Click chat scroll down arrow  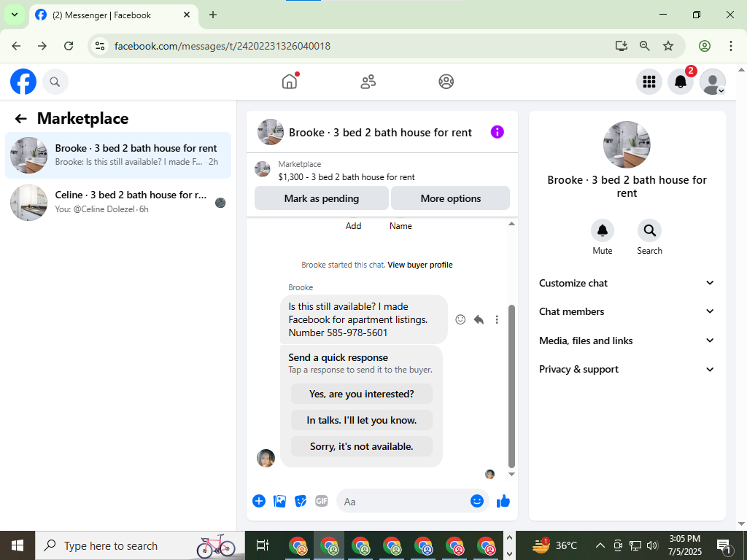coord(511,474)
